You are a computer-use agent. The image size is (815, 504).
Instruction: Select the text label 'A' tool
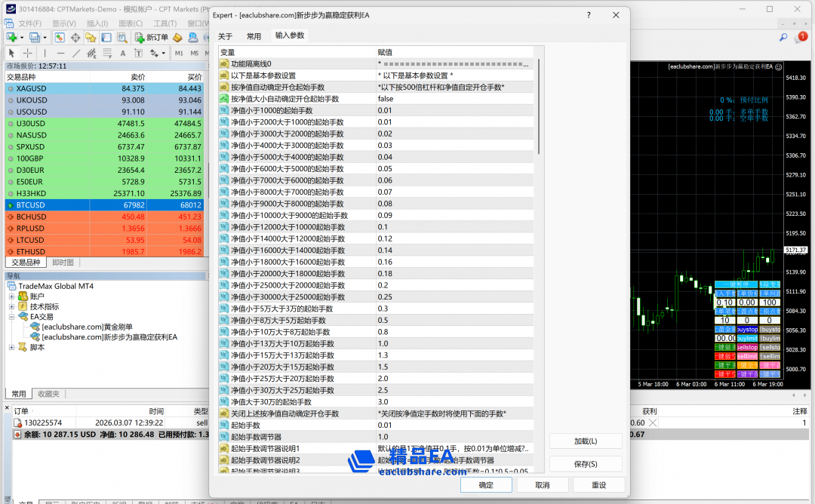123,53
